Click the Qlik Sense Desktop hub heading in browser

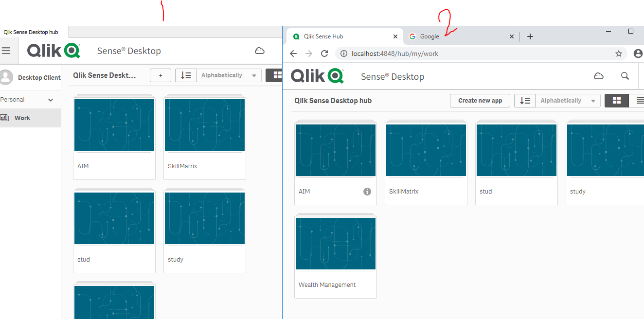(333, 101)
